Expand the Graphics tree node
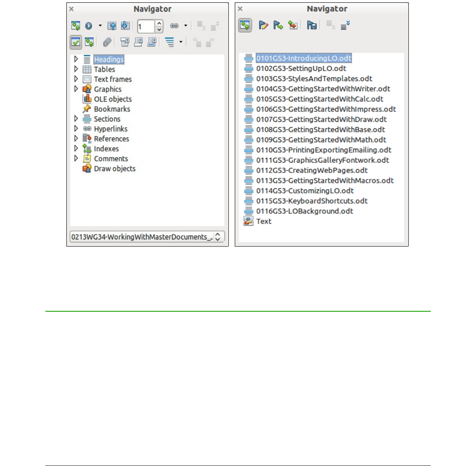Screen dimensions: 476x466 pos(76,89)
